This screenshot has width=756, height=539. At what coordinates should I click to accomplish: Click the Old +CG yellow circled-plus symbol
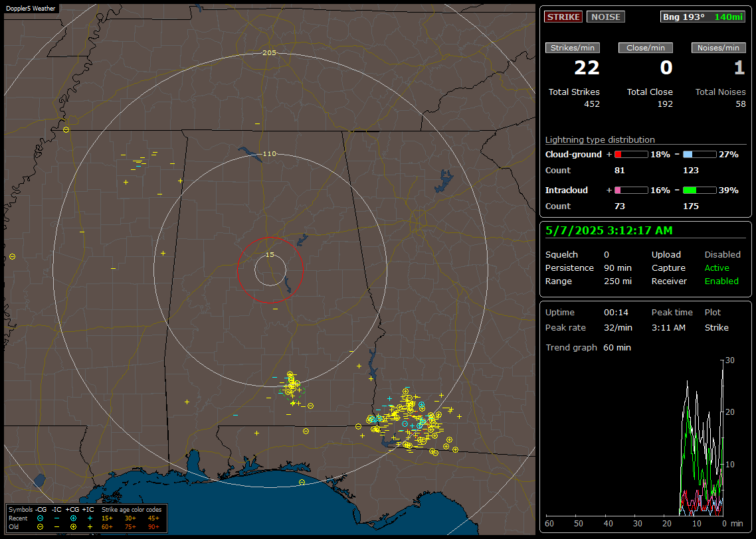pyautogui.click(x=73, y=527)
